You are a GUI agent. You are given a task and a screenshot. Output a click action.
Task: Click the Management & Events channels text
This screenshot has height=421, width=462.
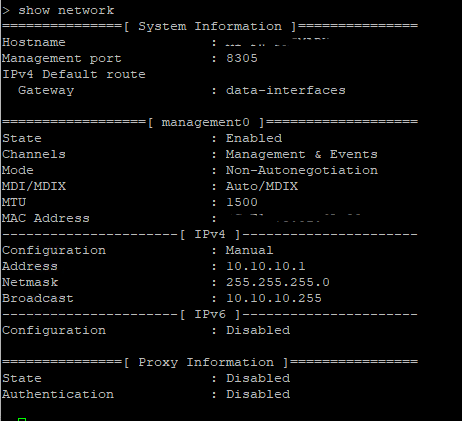pos(302,154)
